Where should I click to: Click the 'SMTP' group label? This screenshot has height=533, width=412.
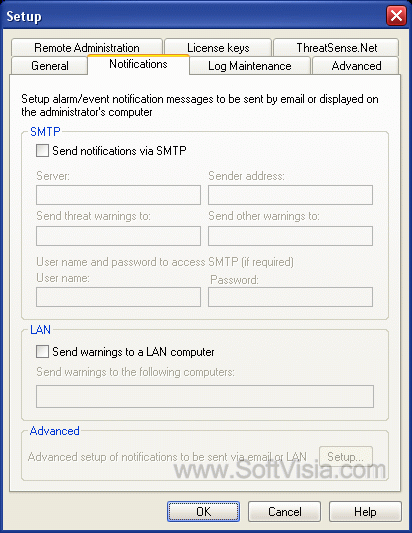pyautogui.click(x=45, y=132)
